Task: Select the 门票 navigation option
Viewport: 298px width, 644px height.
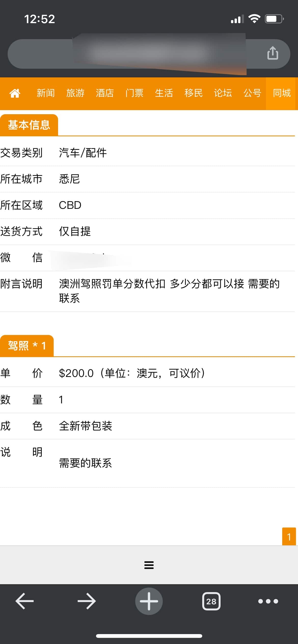Action: coord(135,93)
